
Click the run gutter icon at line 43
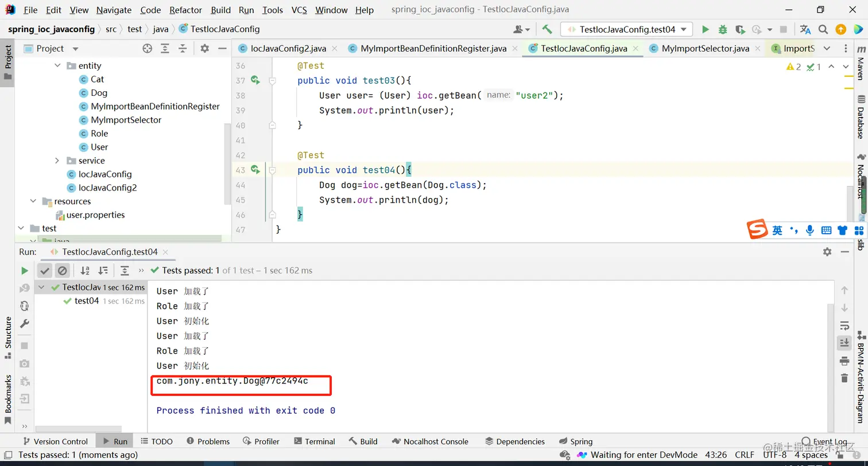[x=255, y=170]
